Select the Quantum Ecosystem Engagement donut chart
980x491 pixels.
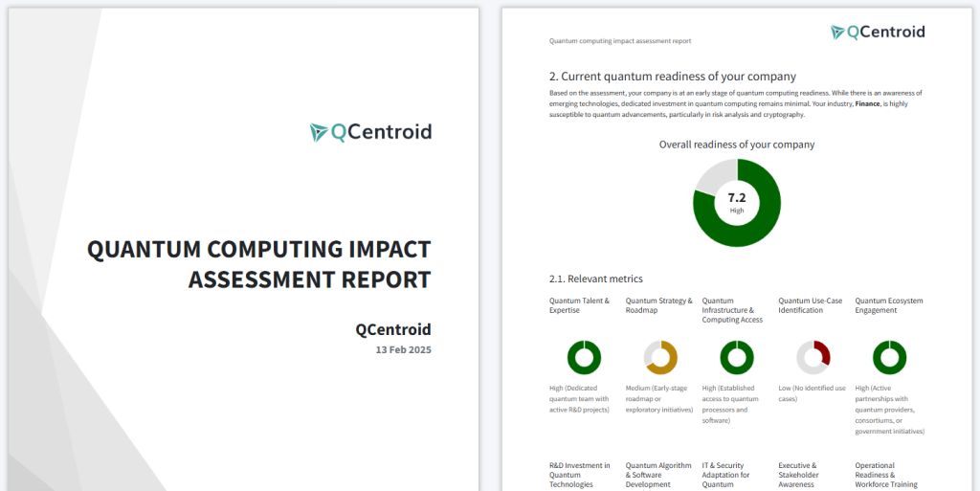889,357
